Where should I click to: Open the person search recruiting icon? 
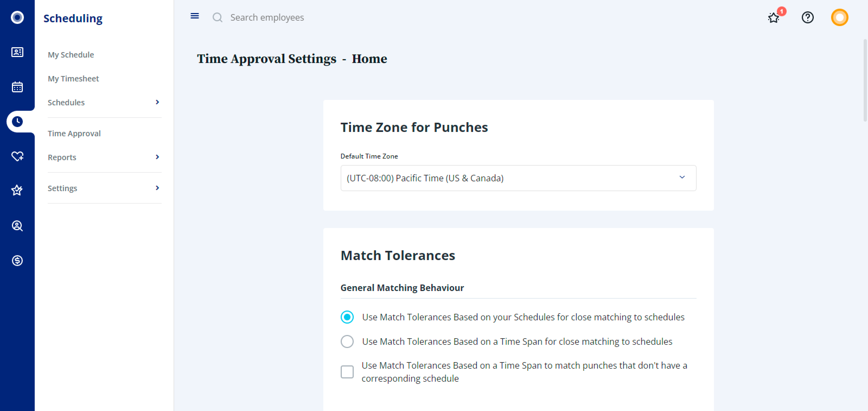coord(17,226)
